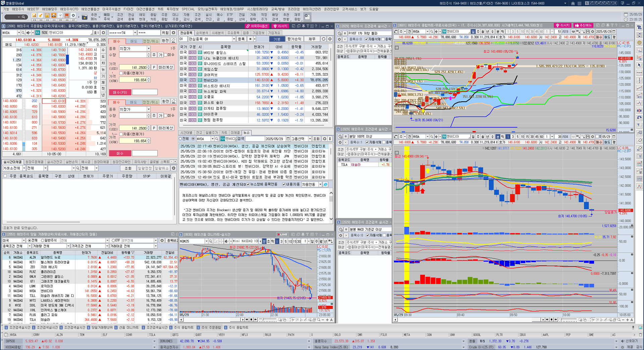Open the 자동연동 dropdown
The height and width of the screenshot is (350, 644).
tap(320, 184)
